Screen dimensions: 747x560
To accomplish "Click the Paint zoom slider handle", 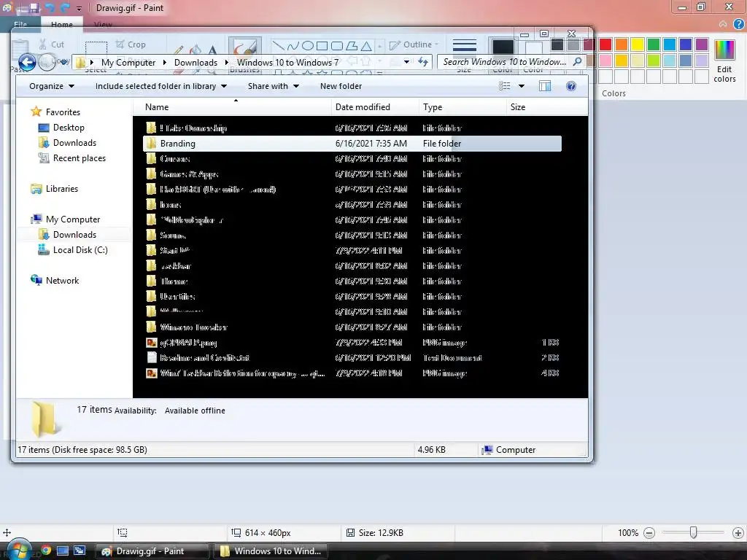I will click(693, 532).
